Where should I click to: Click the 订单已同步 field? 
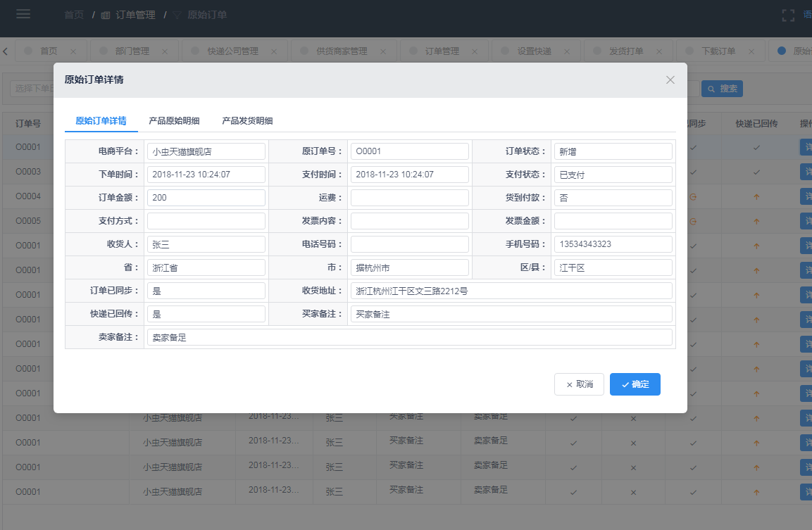click(206, 291)
